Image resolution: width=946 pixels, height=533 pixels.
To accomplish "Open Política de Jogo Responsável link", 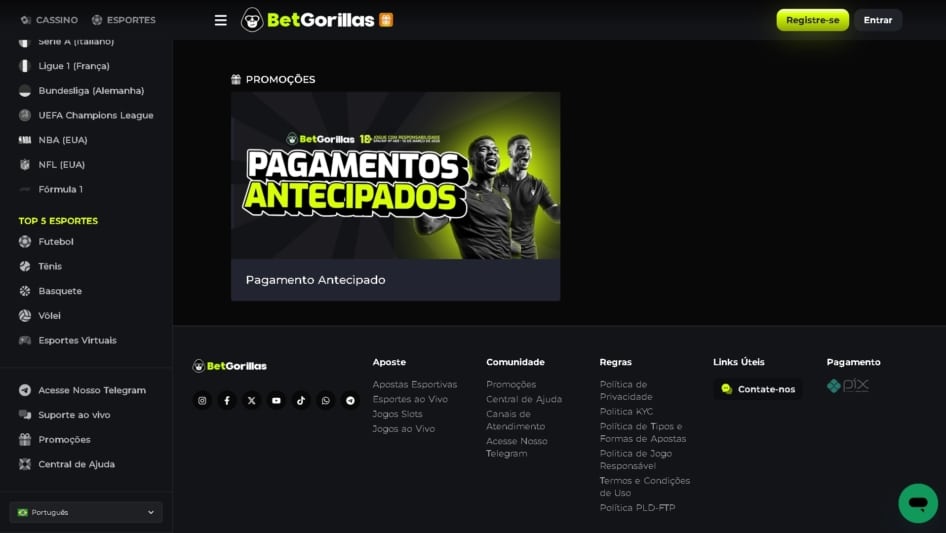I will (x=635, y=459).
